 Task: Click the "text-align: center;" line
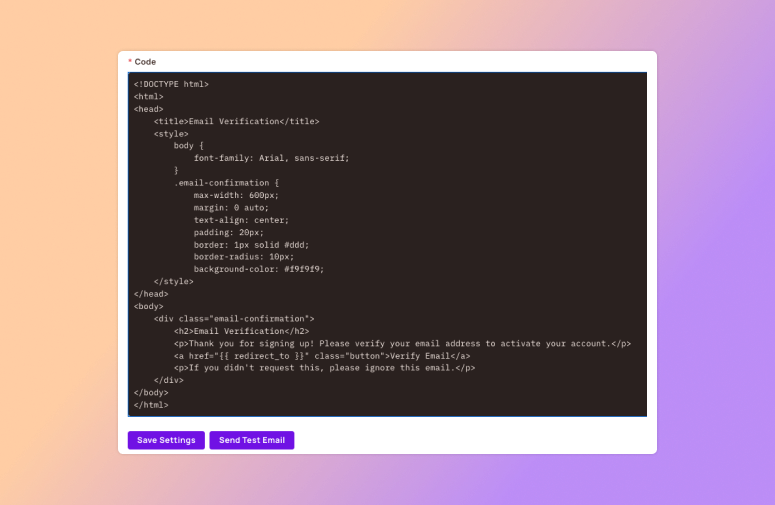[241, 220]
